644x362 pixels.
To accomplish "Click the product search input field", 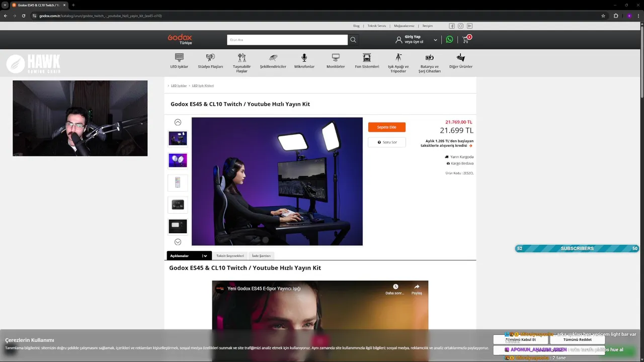I will 287,40.
